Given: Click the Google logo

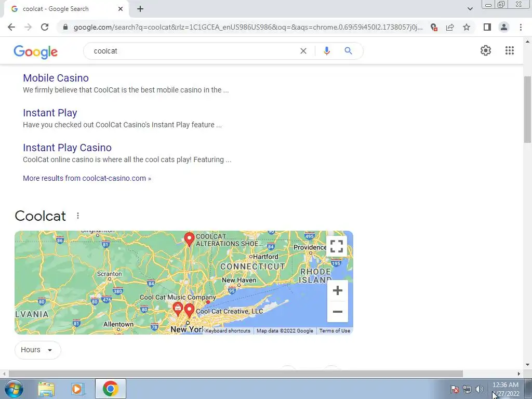Looking at the screenshot, I should (x=36, y=51).
